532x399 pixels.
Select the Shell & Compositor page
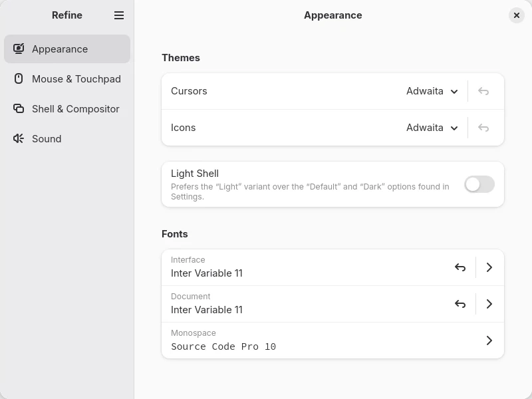(x=75, y=108)
